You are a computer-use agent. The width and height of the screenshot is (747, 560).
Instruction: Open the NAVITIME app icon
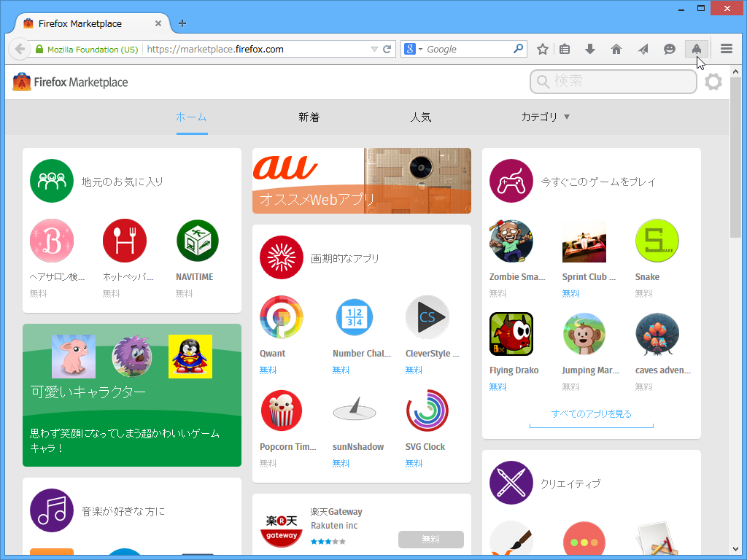197,241
